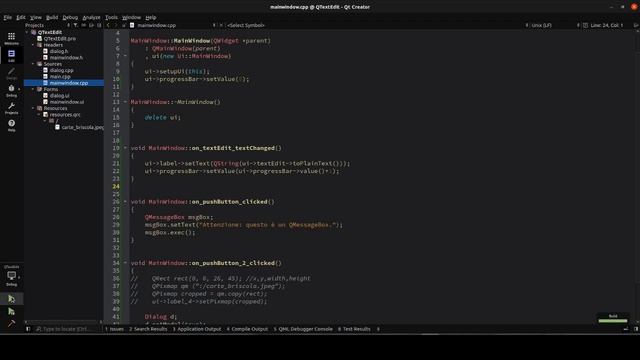640x360 pixels.
Task: Close the mainwindow.cpp document
Action: click(221, 25)
